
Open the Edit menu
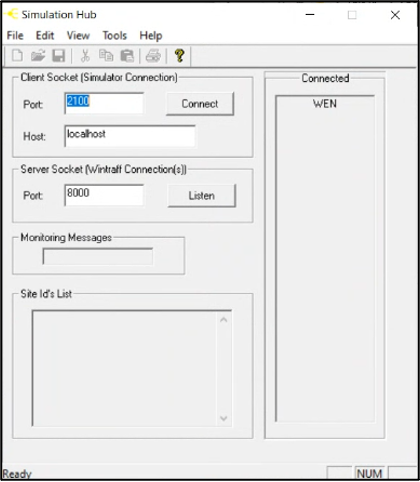(45, 35)
